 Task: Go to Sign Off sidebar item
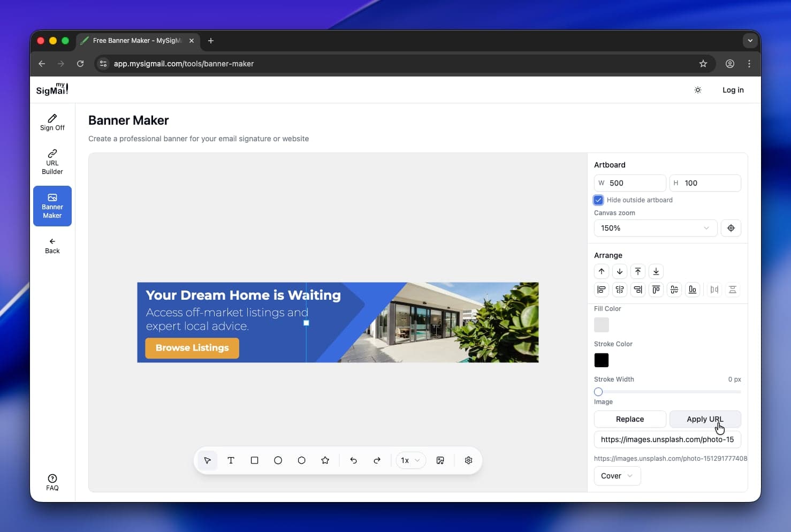[52, 122]
